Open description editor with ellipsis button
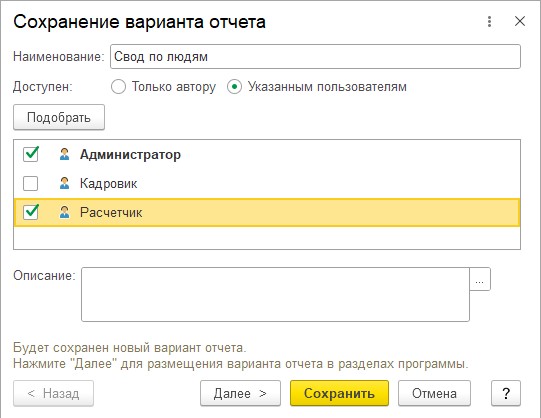Image resolution: width=541 pixels, height=418 pixels. [480, 279]
